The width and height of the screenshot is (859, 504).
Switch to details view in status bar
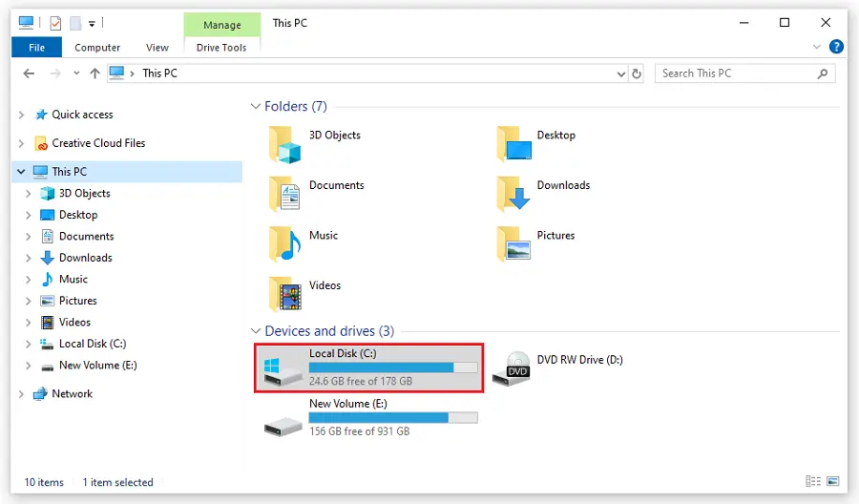812,482
